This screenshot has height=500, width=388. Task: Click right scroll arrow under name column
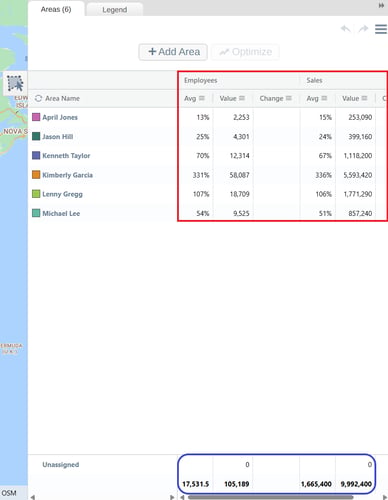(x=172, y=497)
